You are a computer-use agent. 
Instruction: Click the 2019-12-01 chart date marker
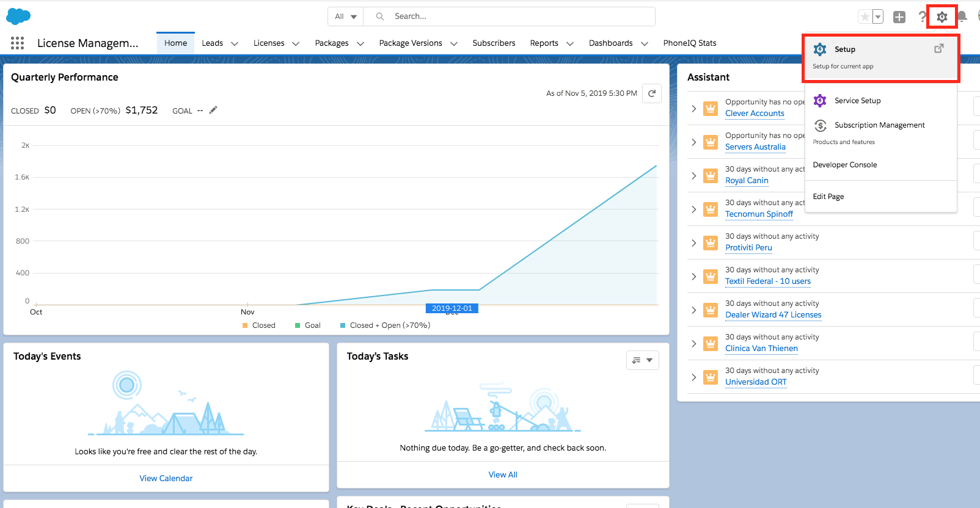tap(452, 308)
